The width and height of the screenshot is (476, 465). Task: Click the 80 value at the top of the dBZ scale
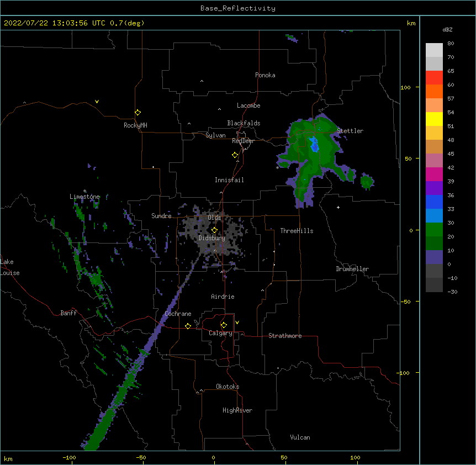451,44
